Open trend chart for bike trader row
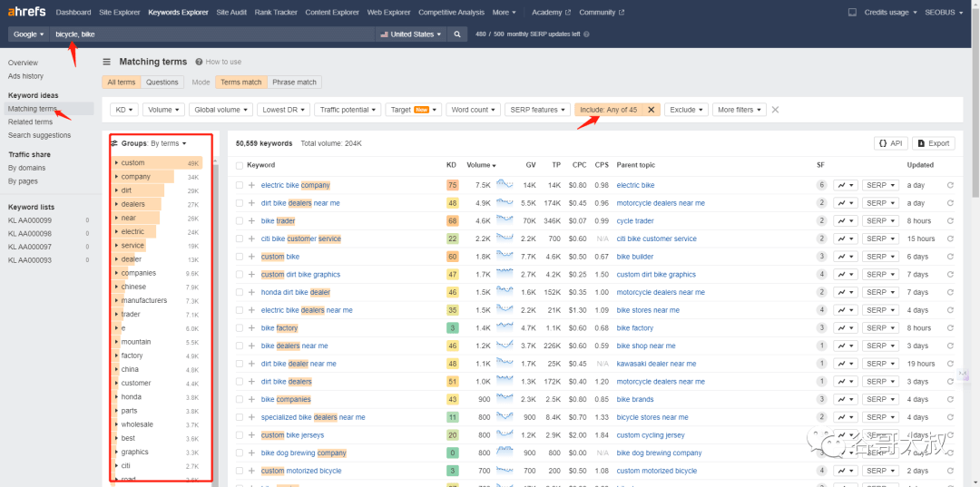 845,221
